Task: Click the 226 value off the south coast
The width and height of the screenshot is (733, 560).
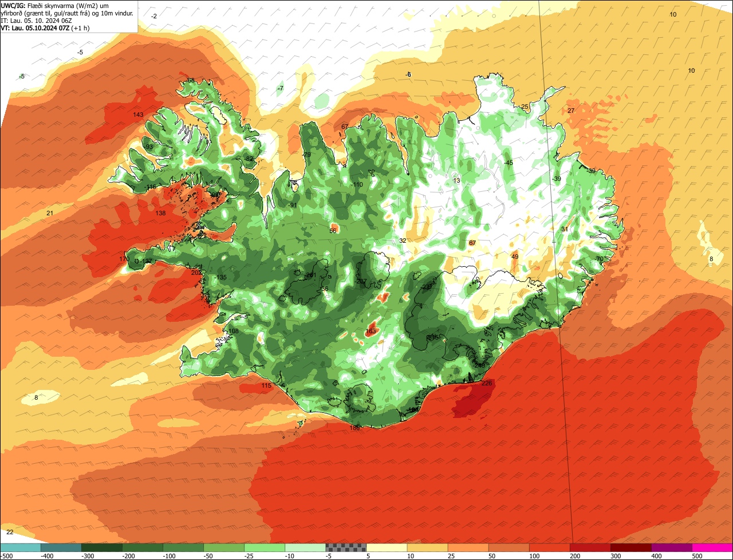Action: [487, 383]
